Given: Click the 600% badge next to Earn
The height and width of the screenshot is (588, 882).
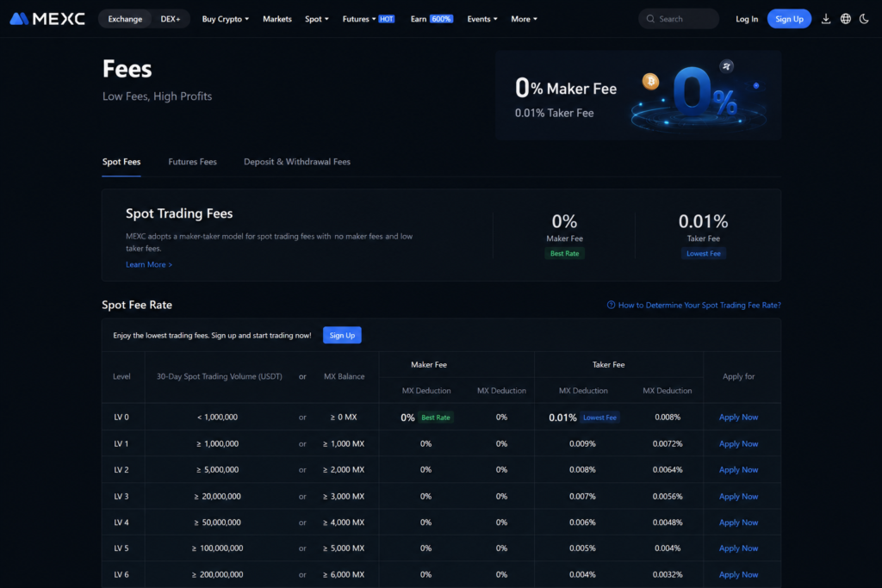Looking at the screenshot, I should click(441, 19).
